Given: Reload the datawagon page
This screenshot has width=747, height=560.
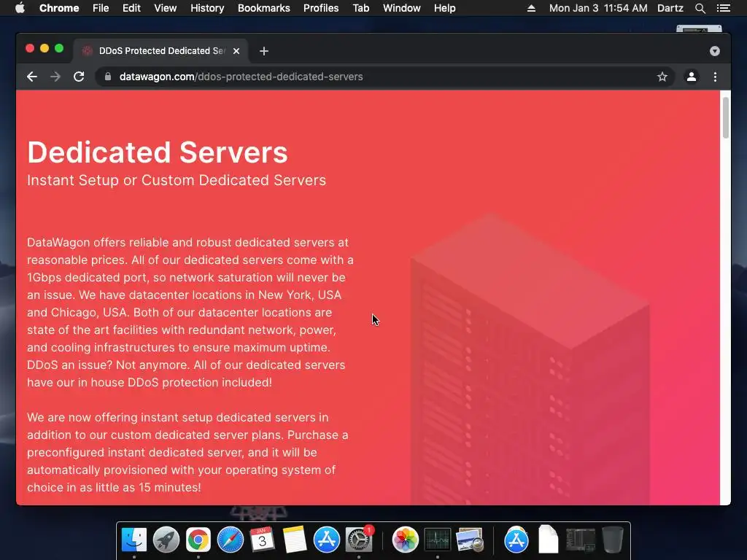Looking at the screenshot, I should pyautogui.click(x=79, y=77).
